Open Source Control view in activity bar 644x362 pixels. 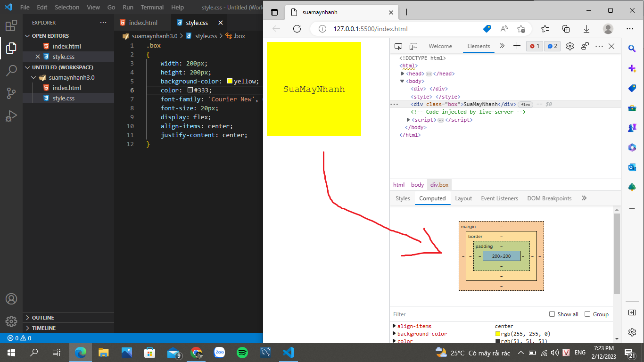[11, 93]
